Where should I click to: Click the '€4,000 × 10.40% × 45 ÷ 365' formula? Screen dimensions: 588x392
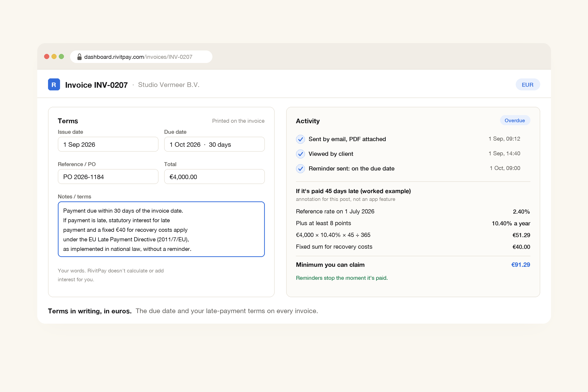coord(333,235)
